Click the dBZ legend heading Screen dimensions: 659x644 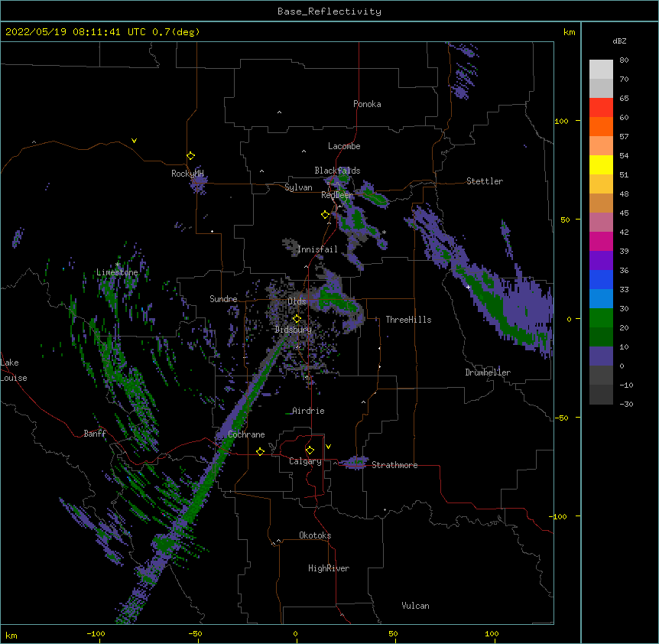coord(619,41)
